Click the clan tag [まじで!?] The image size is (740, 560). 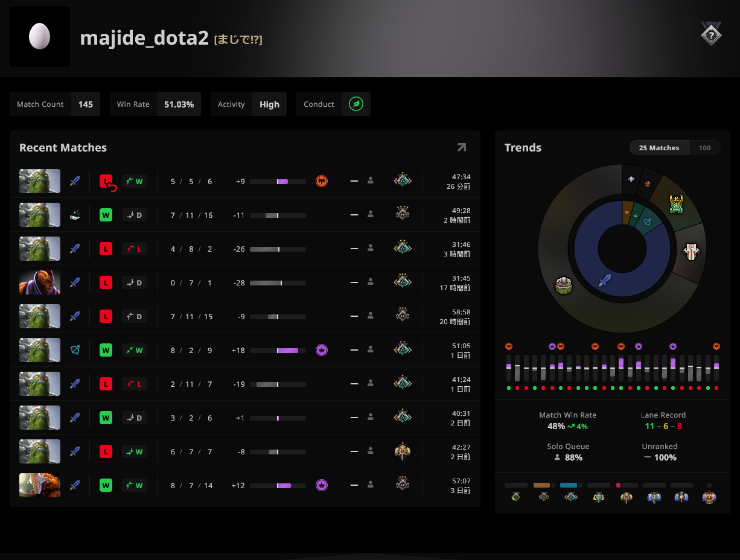238,40
